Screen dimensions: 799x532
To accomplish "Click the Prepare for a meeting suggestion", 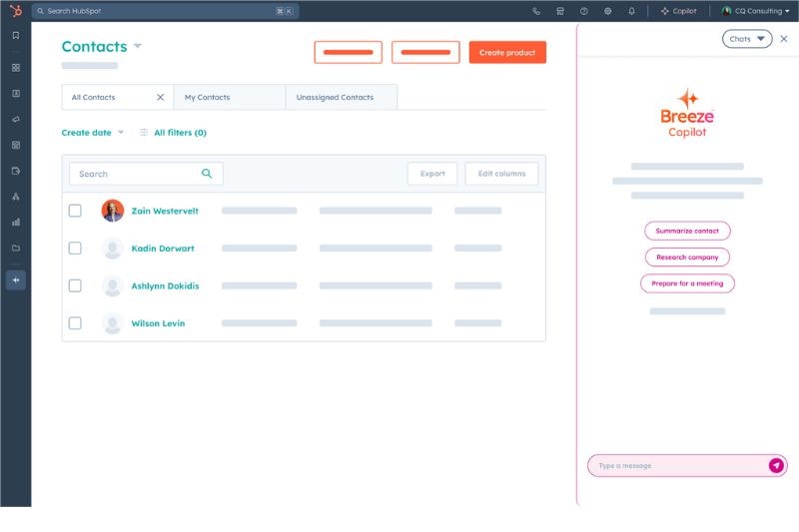I will tap(687, 283).
